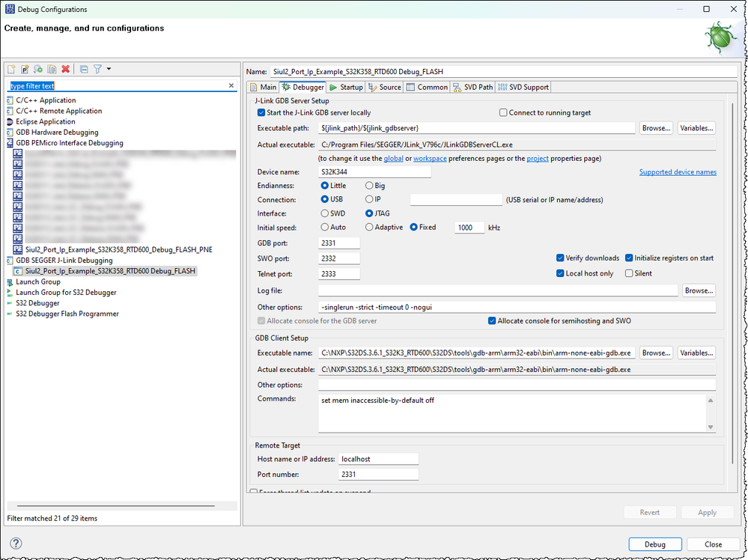Viewport: 748px width, 560px height.
Task: Collapse all configurations in the tree
Action: point(84,69)
